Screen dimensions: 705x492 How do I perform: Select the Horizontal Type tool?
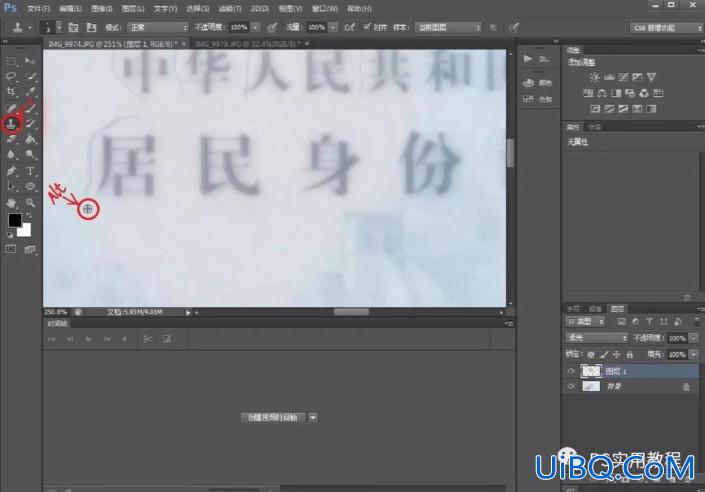pos(30,171)
